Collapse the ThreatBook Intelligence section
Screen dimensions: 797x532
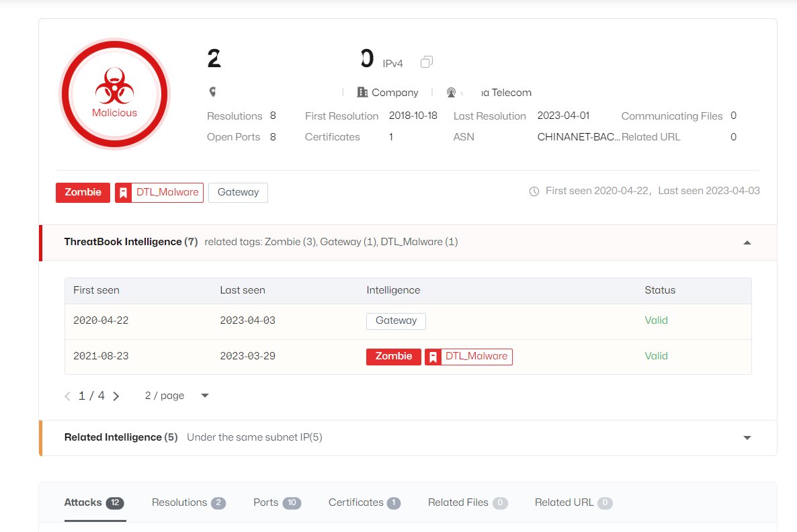click(747, 242)
